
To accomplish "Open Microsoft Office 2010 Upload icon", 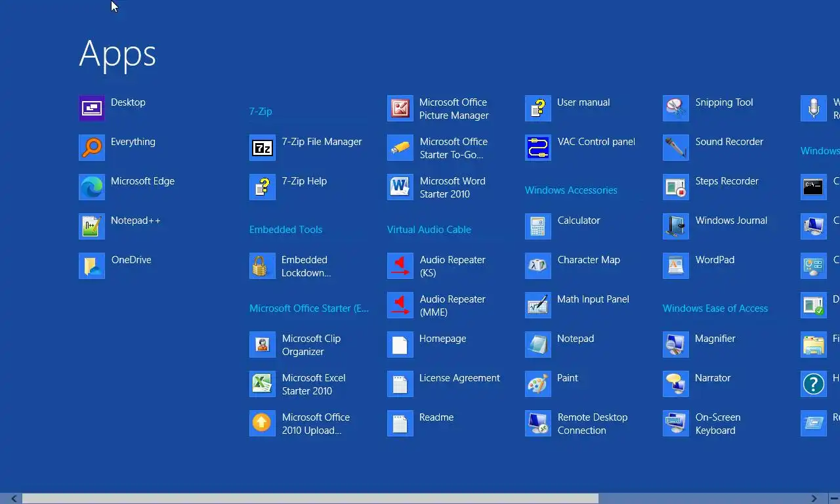I will [x=262, y=423].
